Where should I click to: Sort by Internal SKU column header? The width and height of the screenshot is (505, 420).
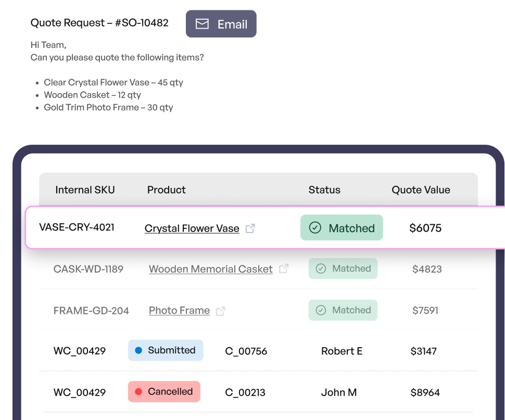tap(85, 190)
